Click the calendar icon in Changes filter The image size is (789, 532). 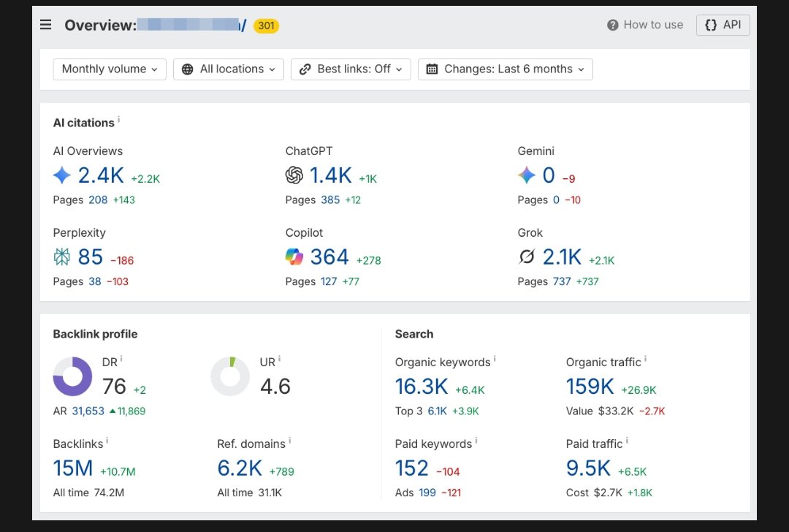click(x=432, y=69)
